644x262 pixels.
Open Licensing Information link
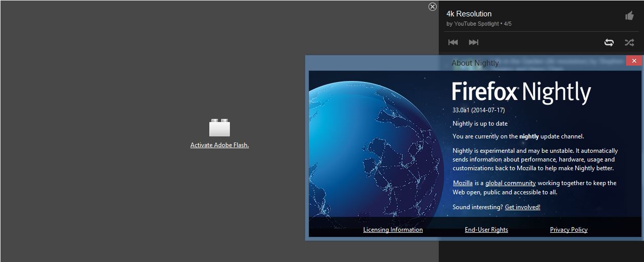click(393, 230)
